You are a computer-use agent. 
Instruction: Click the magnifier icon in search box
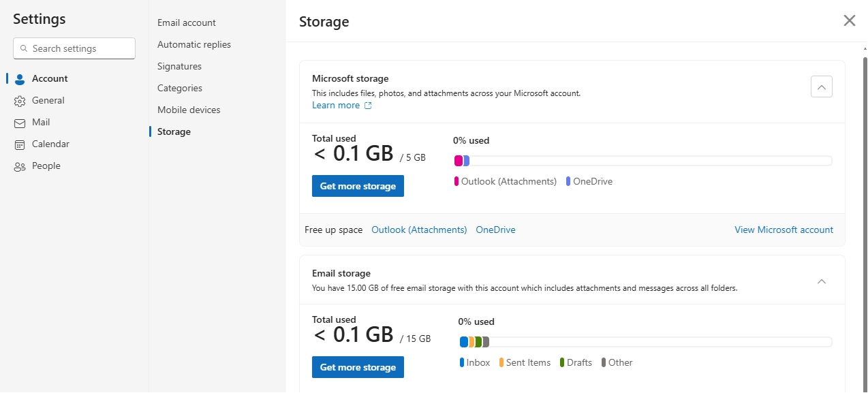pos(25,48)
